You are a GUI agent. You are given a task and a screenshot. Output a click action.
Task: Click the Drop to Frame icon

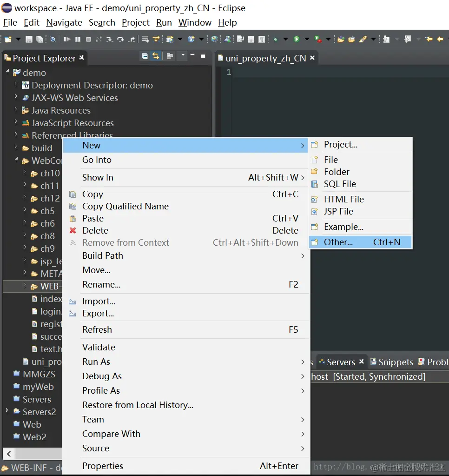coord(145,39)
